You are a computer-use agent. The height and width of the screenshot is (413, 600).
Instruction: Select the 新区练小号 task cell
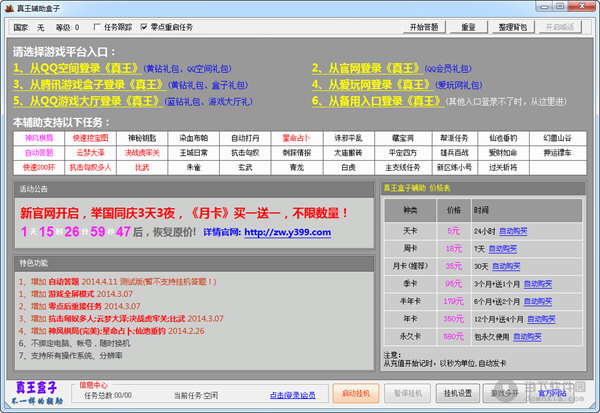point(455,168)
